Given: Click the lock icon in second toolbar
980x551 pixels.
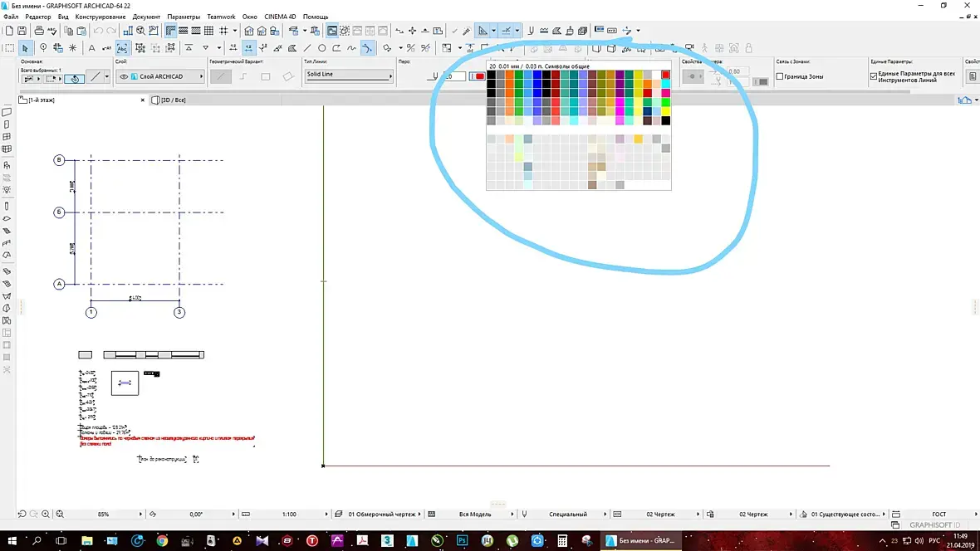Looking at the screenshot, I should click(x=749, y=48).
